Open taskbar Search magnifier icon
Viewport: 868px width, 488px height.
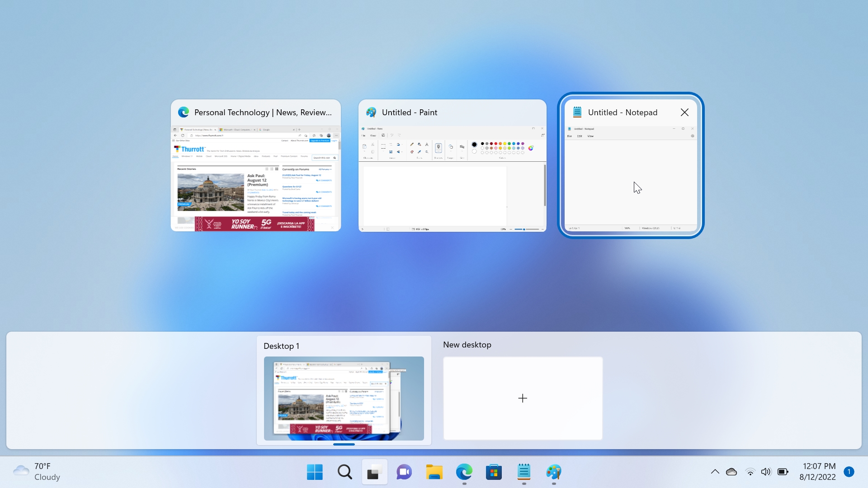344,472
